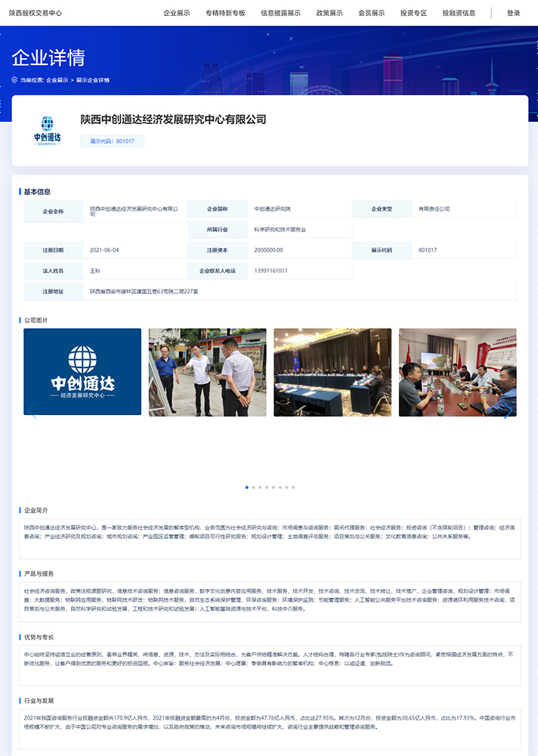Click the 展示代码：801017 badge
This screenshot has width=538, height=756.
pyautogui.click(x=113, y=141)
